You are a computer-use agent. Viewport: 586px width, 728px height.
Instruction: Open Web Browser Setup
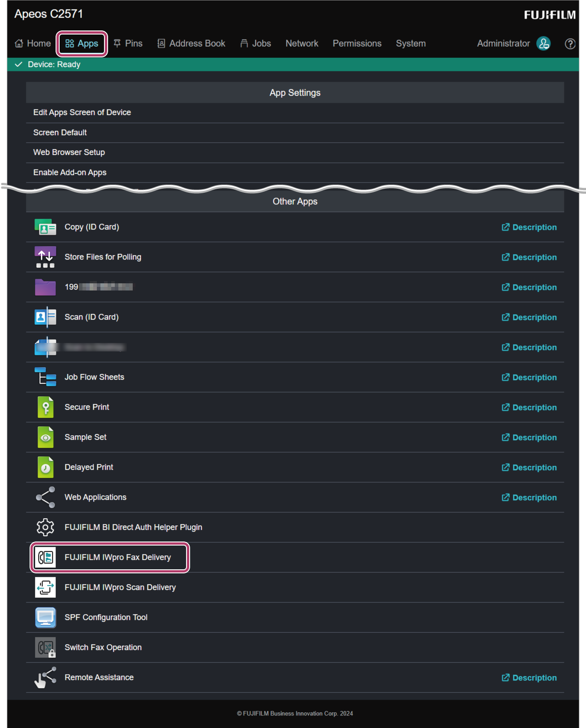pos(295,153)
